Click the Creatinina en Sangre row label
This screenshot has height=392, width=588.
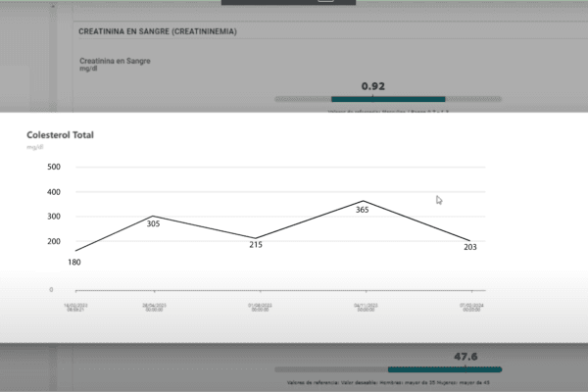(115, 61)
